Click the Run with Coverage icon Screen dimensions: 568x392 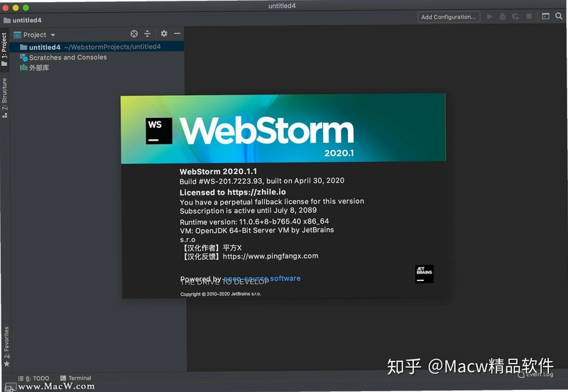(x=515, y=16)
